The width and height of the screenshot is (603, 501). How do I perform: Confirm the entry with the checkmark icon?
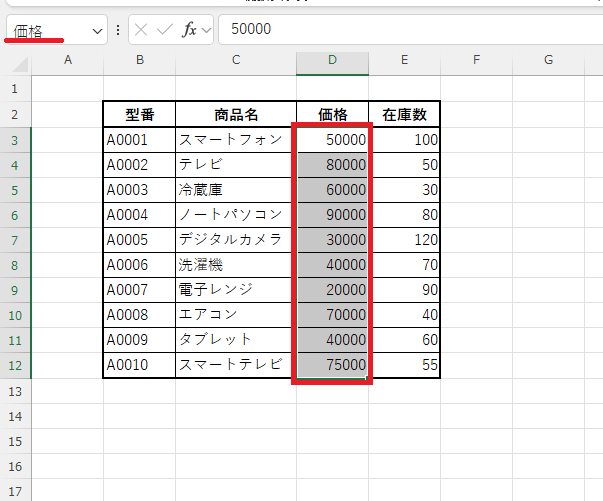pos(165,30)
